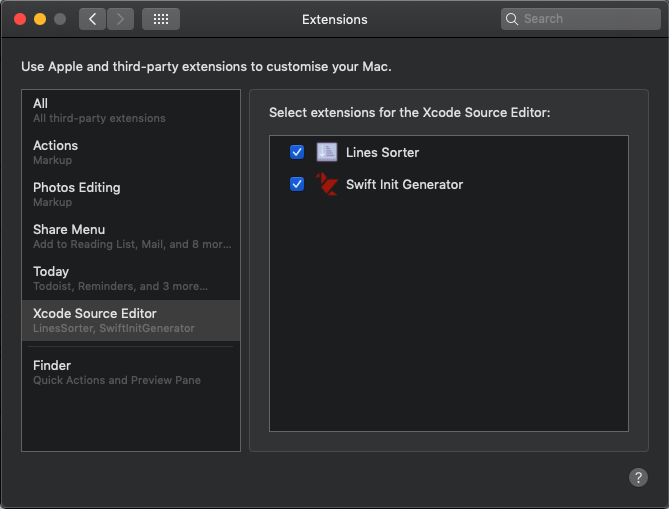Select the All extensions category
The height and width of the screenshot is (509, 669).
click(x=131, y=111)
